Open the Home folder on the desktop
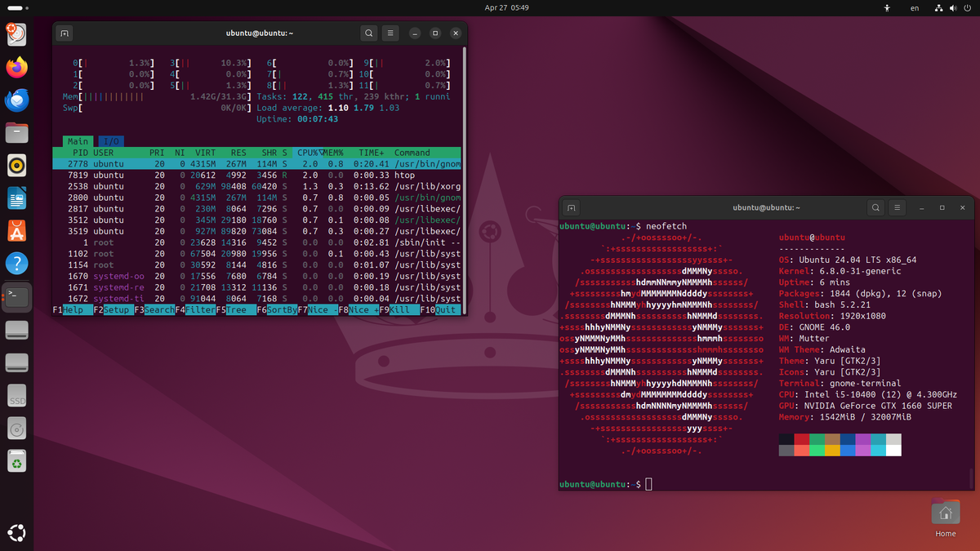This screenshot has height=551, width=980. [945, 514]
